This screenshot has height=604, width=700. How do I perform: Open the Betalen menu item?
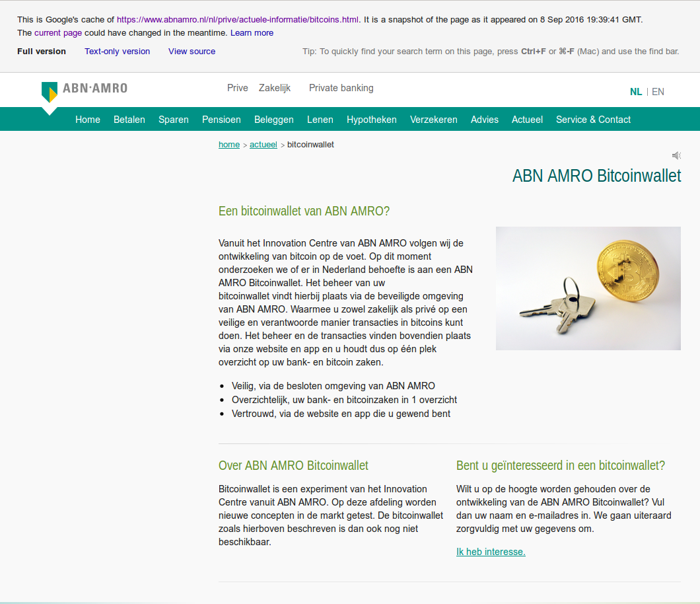(129, 120)
